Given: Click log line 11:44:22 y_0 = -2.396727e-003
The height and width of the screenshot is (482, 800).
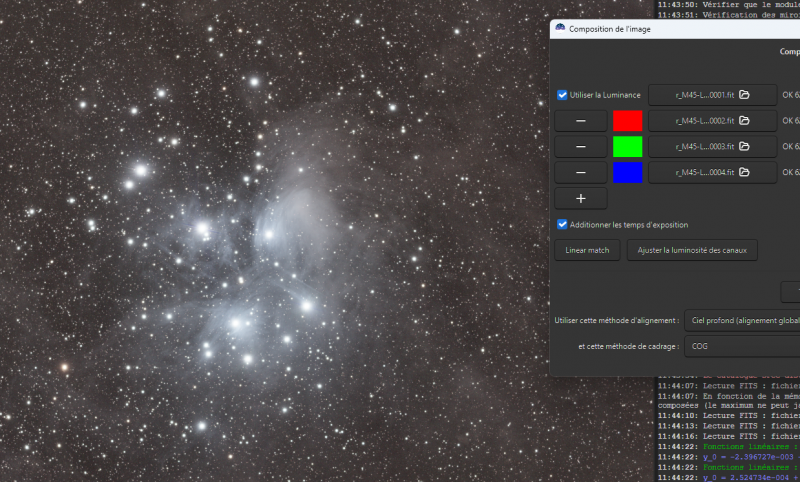Looking at the screenshot, I should [729, 457].
